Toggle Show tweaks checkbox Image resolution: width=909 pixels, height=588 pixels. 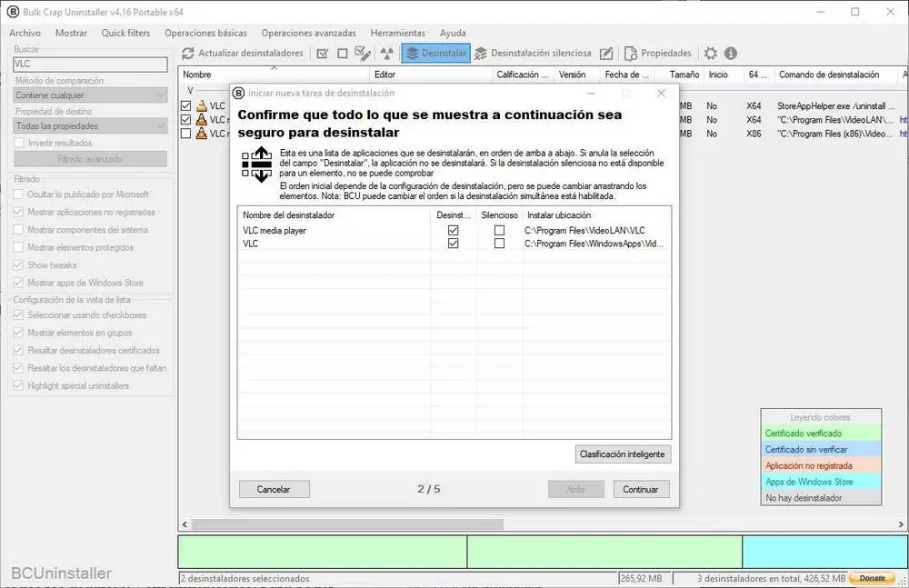pos(18,265)
